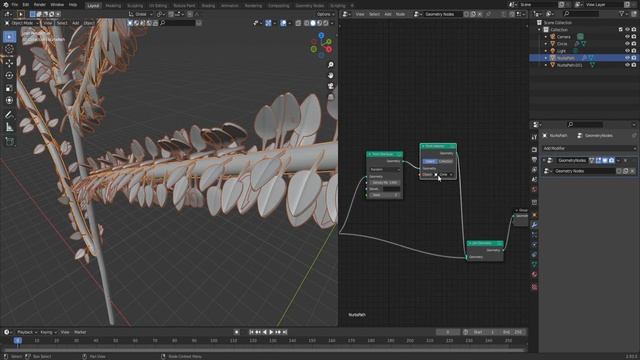Select Object option in Point Instance node

pyautogui.click(x=430, y=161)
